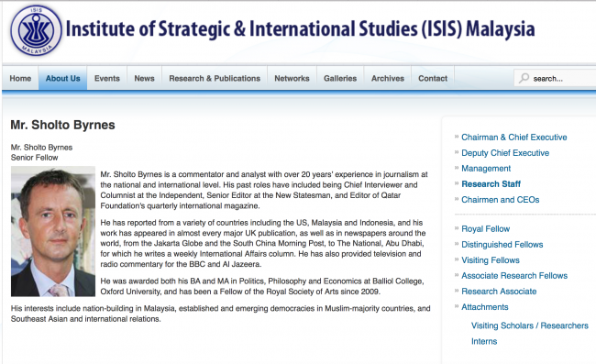596x364 pixels.
Task: Click the ISIS Malaysia round logo
Action: coord(36,30)
